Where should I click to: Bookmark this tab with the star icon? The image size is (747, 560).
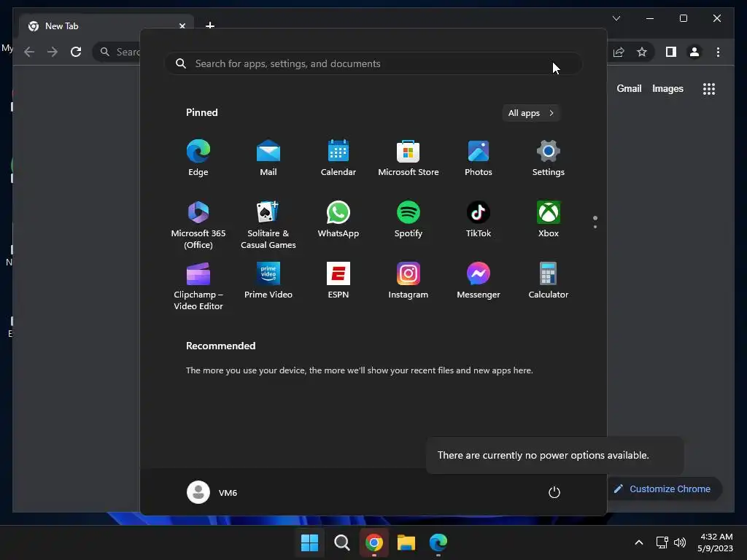pos(642,52)
